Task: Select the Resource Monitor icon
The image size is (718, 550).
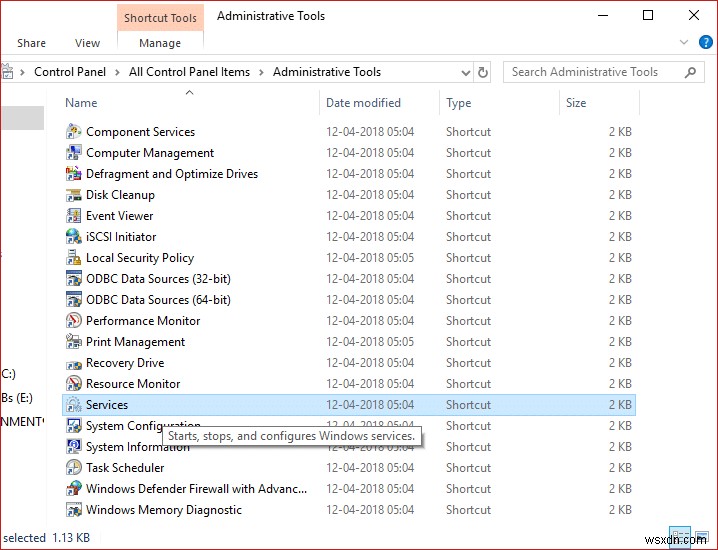Action: pyautogui.click(x=73, y=384)
